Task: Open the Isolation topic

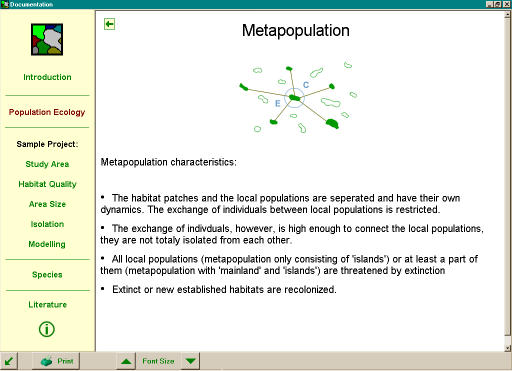Action: [x=47, y=224]
